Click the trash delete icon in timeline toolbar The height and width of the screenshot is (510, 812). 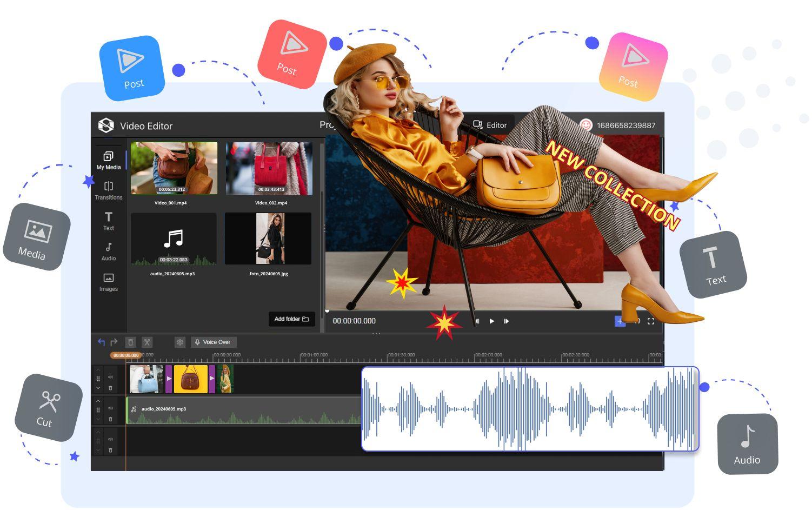[x=130, y=342]
